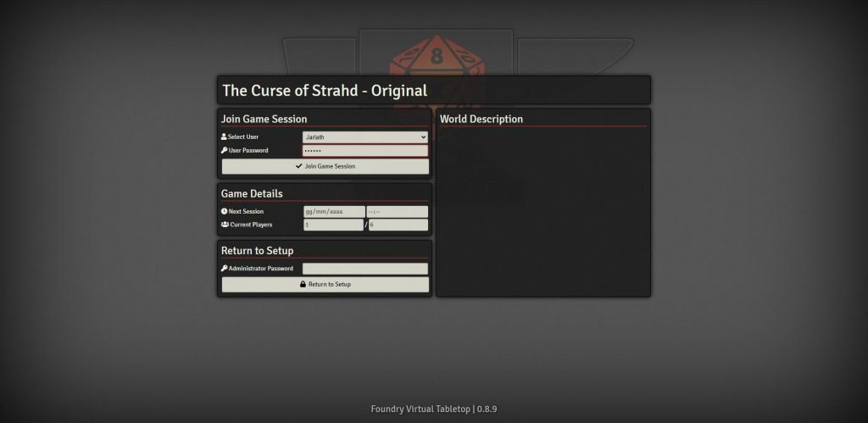Click the Return to Setup button
This screenshot has width=868, height=423.
(325, 285)
